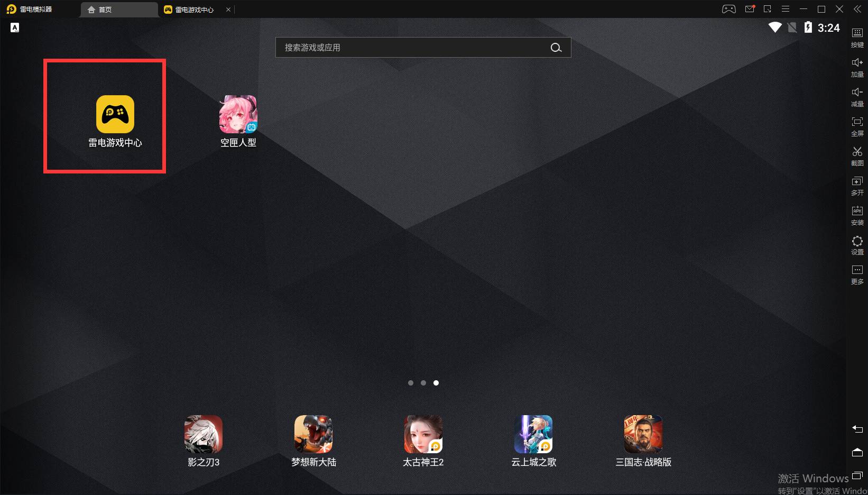Click the pop-out window icon in title bar
The height and width of the screenshot is (495, 868).
[x=768, y=9]
